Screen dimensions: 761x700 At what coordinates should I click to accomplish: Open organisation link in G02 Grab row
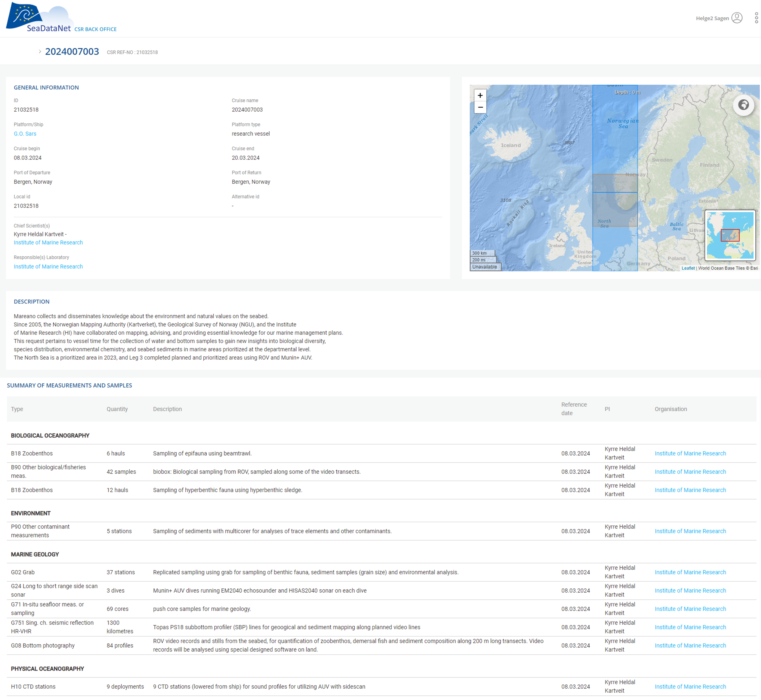690,572
